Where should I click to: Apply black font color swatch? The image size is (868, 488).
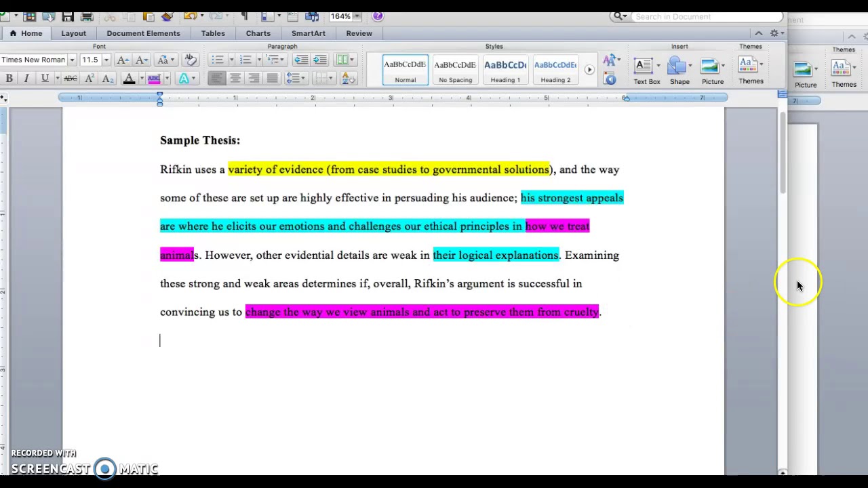[x=129, y=79]
